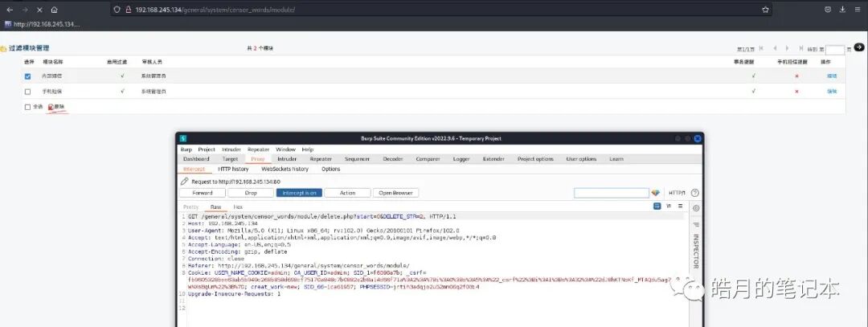Go to next page pagination arrow
The width and height of the screenshot is (868, 327).
(787, 48)
